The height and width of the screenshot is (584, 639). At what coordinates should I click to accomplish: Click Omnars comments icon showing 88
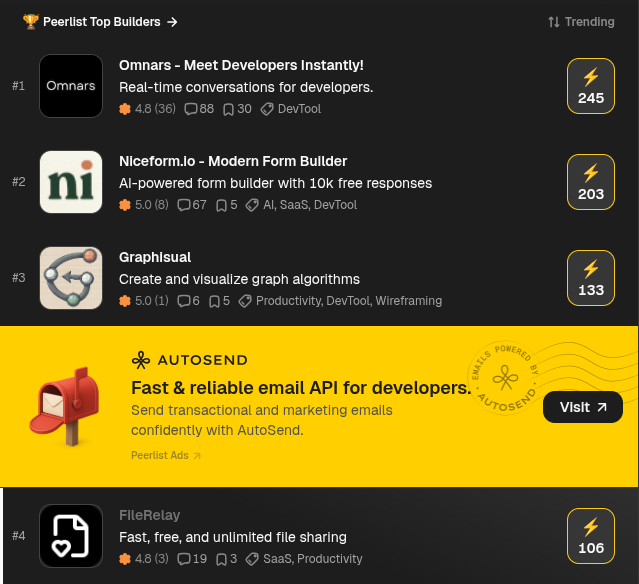pyautogui.click(x=191, y=109)
